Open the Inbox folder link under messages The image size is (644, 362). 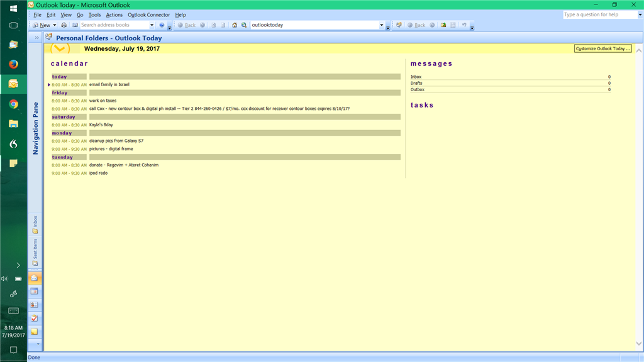416,77
